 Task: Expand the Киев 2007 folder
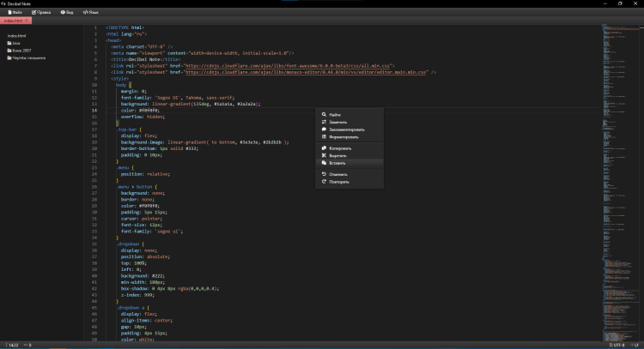(x=18, y=51)
